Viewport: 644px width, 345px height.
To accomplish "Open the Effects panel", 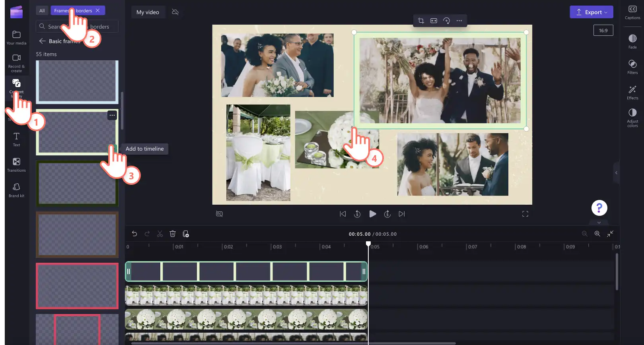I will coord(632,92).
